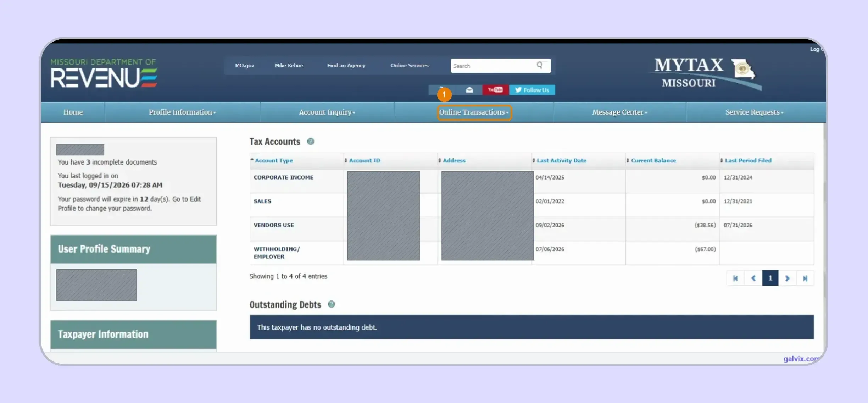Go to first page of entries
868x403 pixels.
pos(736,278)
